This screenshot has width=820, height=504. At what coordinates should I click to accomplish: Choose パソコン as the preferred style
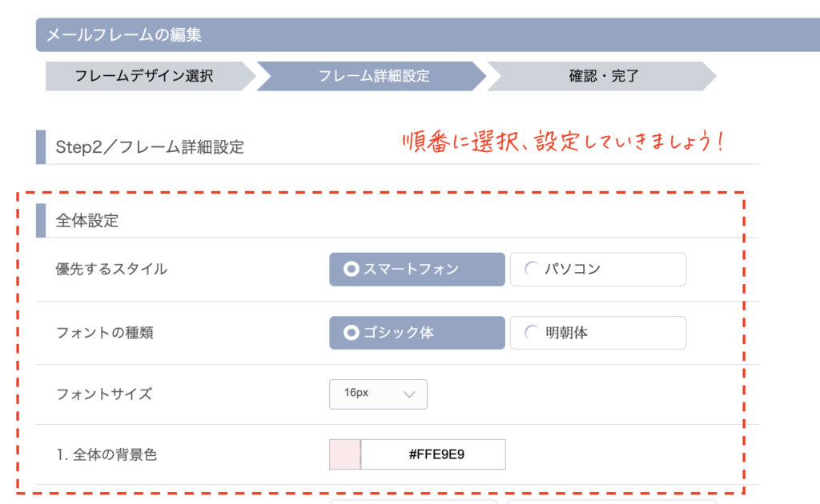coord(597,270)
